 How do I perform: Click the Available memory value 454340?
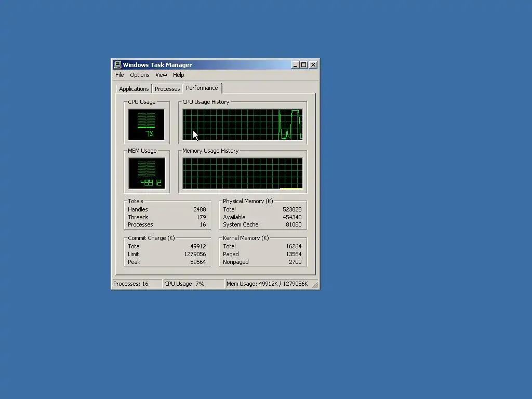(292, 217)
